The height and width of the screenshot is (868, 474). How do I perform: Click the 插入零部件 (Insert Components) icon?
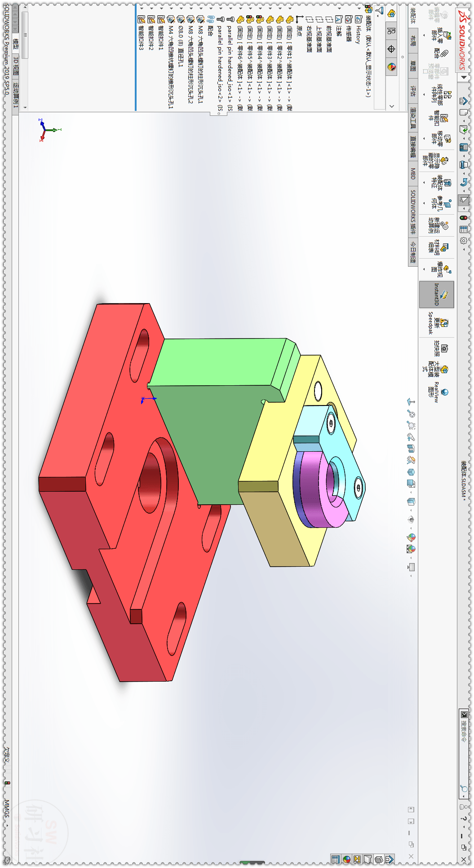pyautogui.click(x=447, y=35)
